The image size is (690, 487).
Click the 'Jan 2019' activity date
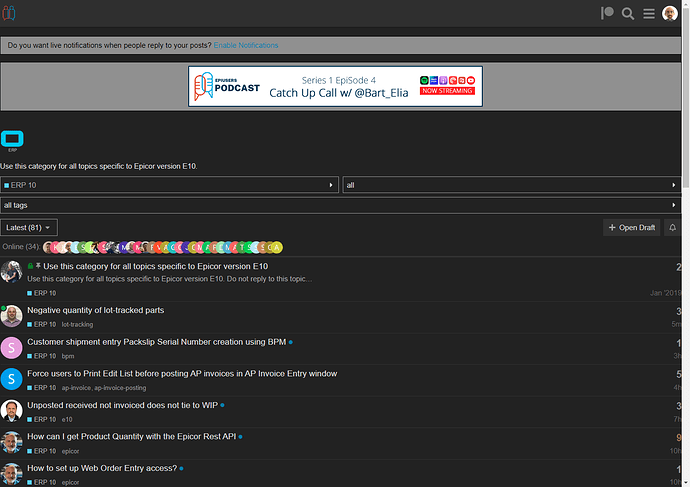click(665, 293)
